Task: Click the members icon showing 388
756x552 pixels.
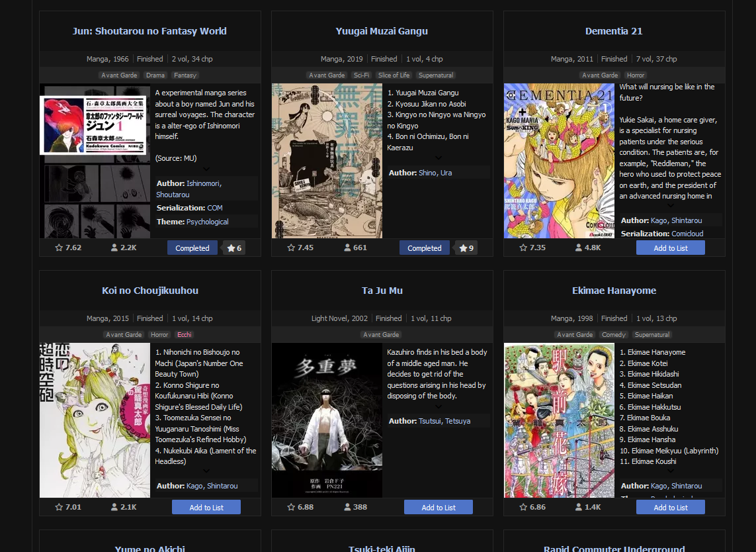Action: 347,507
